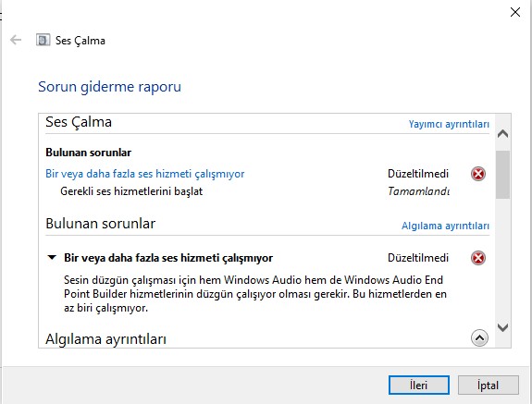Click the vertical scrollbar thumb
This screenshot has width=532, height=404.
pyautogui.click(x=502, y=175)
